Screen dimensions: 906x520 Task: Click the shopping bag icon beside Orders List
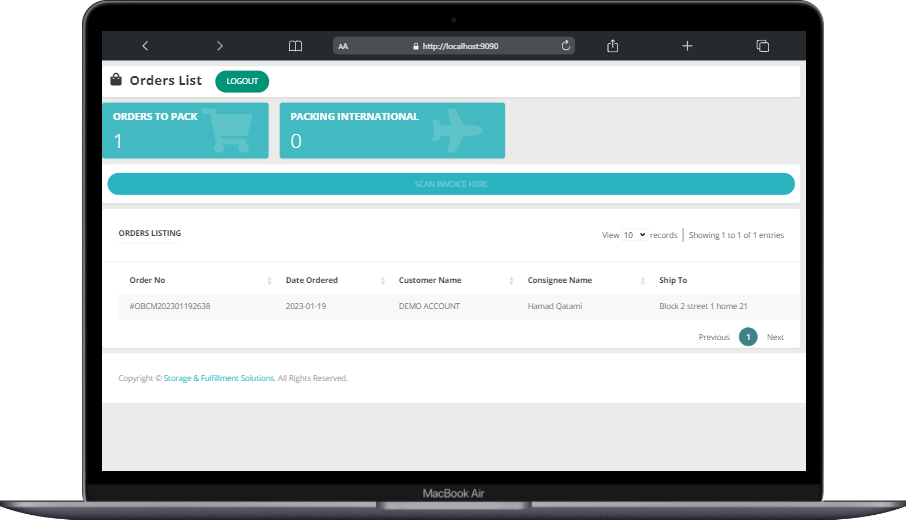[x=116, y=80]
